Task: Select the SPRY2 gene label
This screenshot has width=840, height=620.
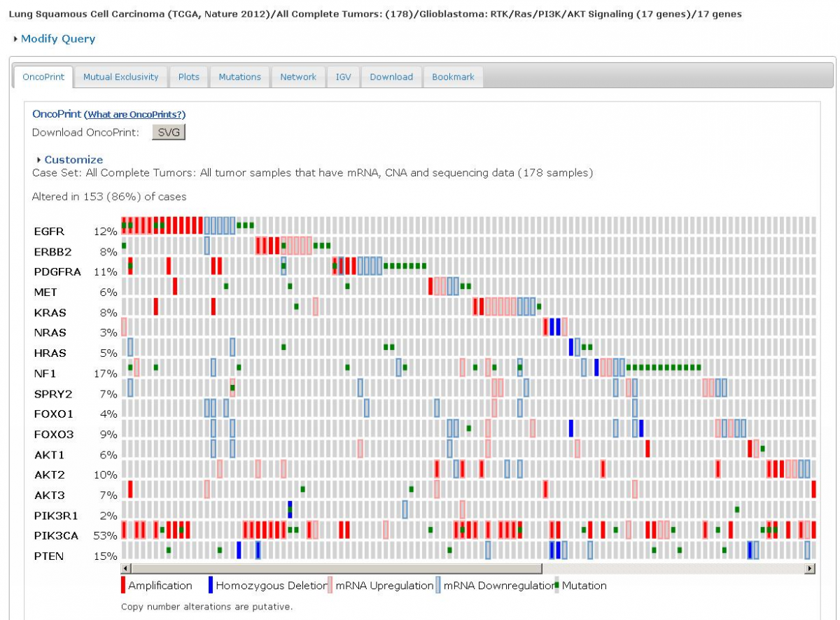Action: pyautogui.click(x=53, y=394)
